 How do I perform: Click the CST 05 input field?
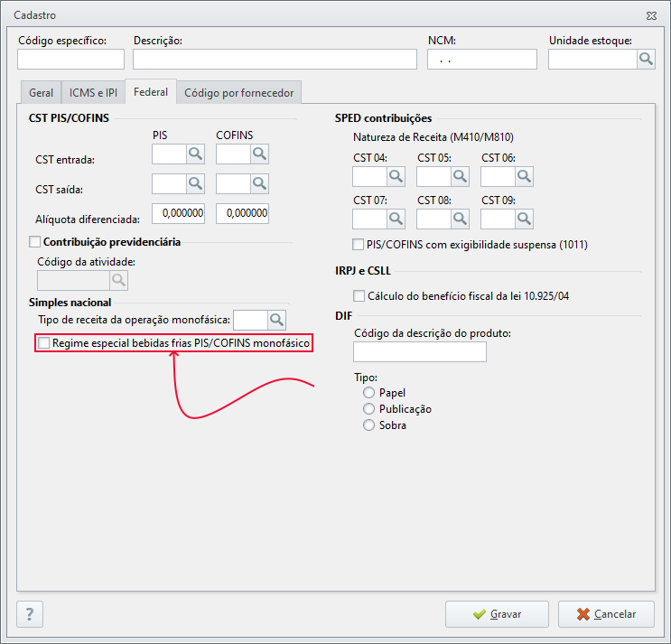433,176
